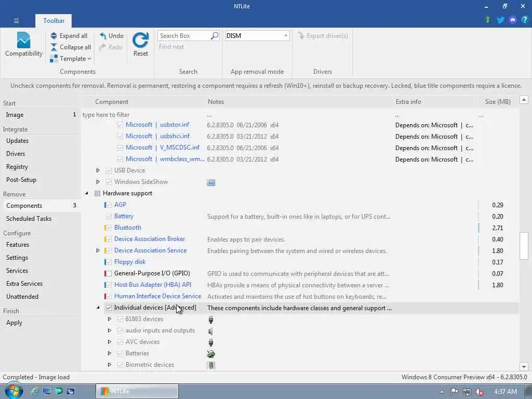
Task: Expand the Windows SideShow node
Action: coord(98,182)
